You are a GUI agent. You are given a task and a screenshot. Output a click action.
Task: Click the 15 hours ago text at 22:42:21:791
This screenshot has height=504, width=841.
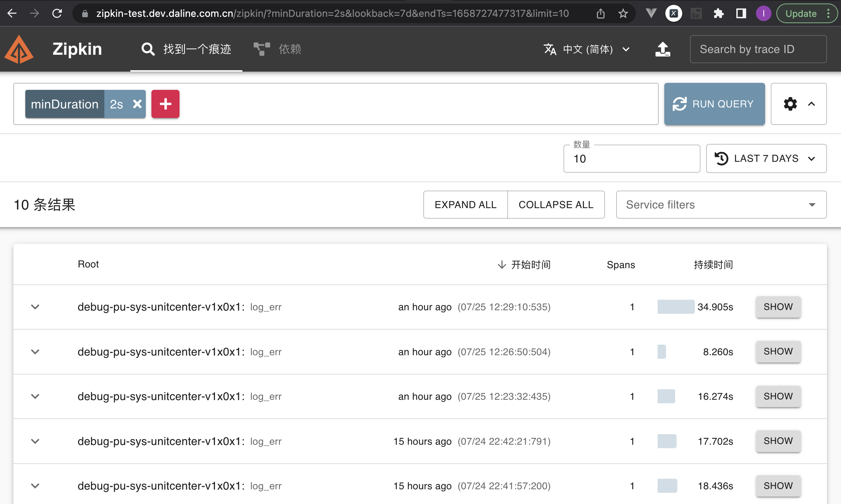coord(422,441)
